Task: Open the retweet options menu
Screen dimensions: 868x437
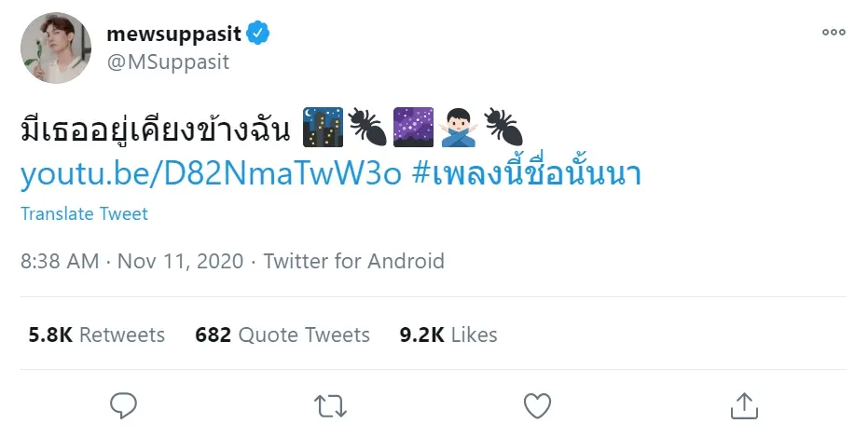Action: pyautogui.click(x=329, y=404)
